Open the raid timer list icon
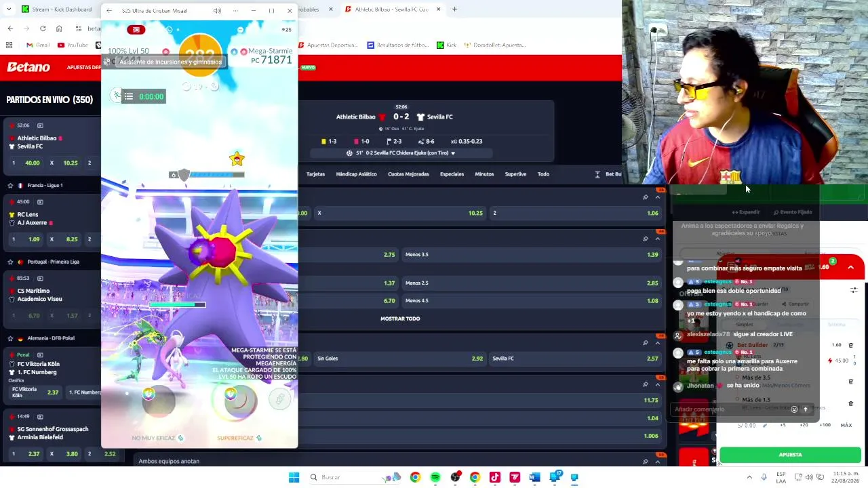This screenshot has width=868, height=488. coord(128,96)
